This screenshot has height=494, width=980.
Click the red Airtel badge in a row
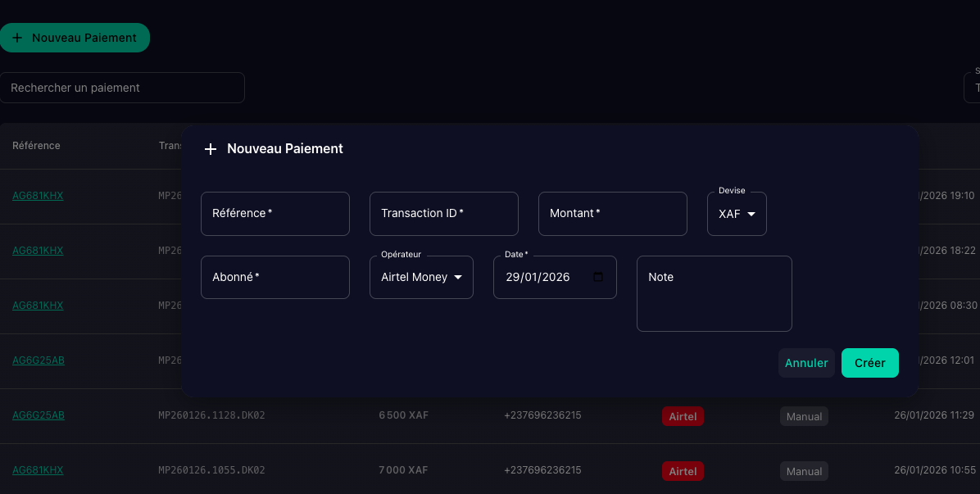(683, 415)
